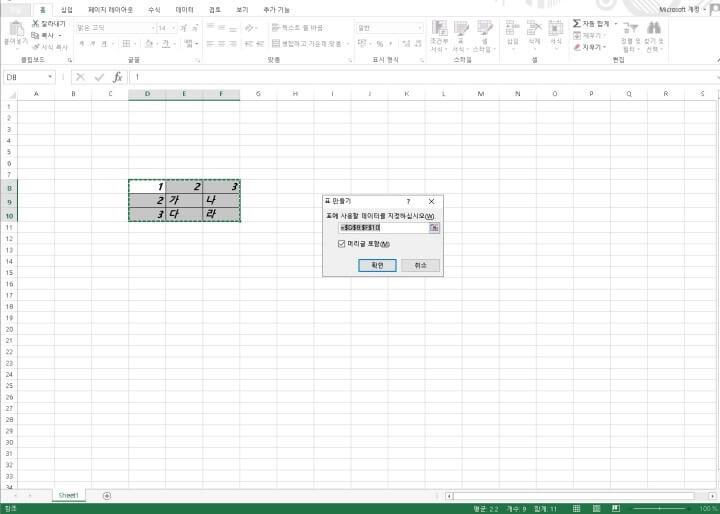Click the text Orientation icon
This screenshot has width=720, height=514.
249,28
